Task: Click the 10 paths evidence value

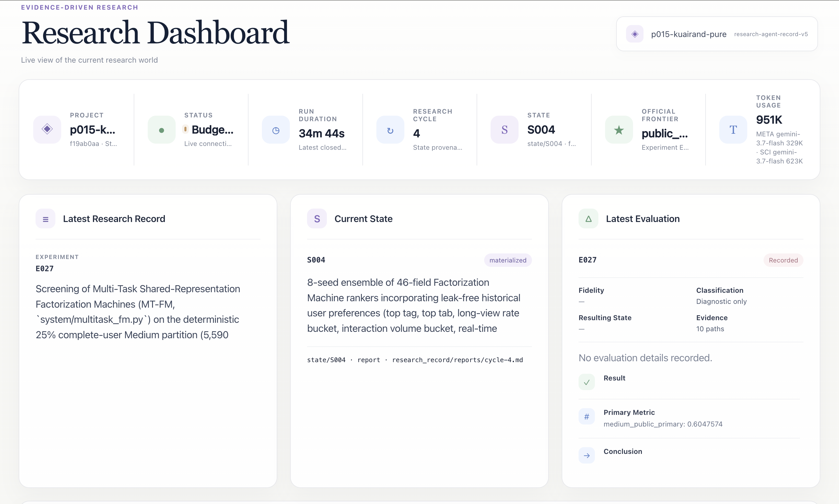Action: coord(710,329)
